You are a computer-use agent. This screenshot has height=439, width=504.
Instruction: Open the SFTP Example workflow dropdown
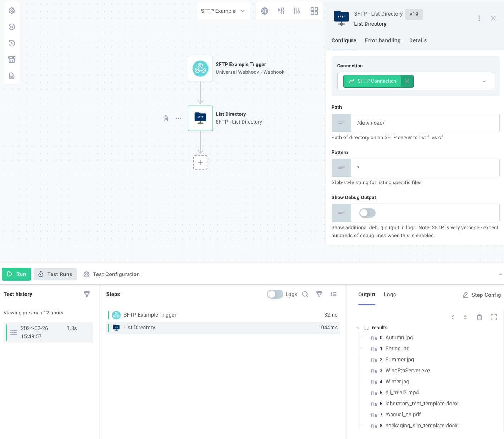click(x=223, y=11)
